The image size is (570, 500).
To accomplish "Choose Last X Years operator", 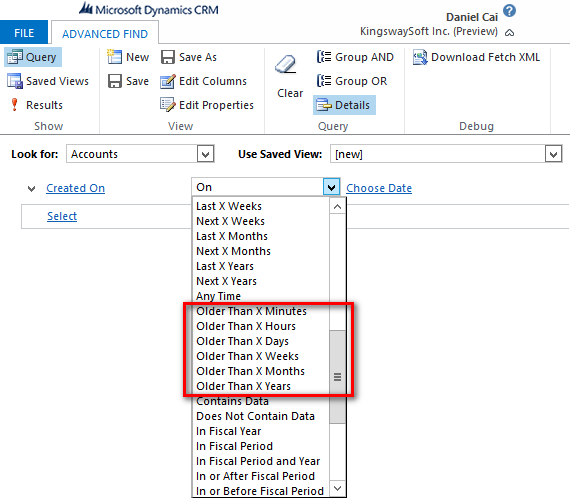I will point(261,266).
